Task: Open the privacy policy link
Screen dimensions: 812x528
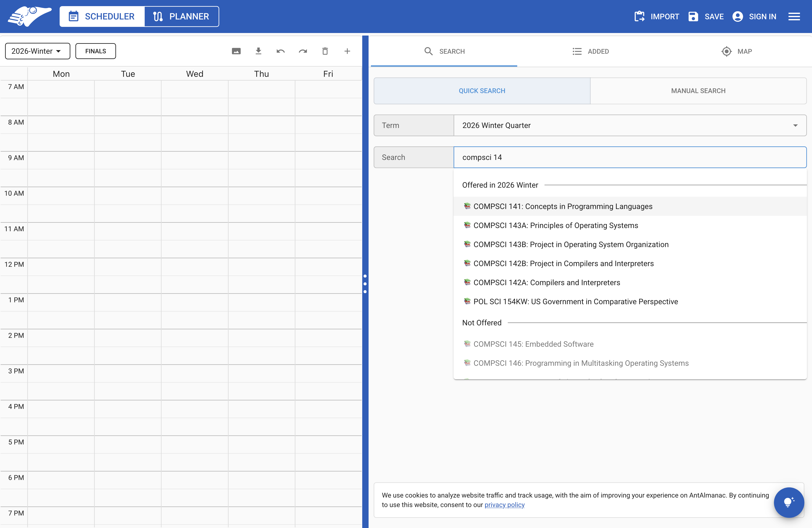Action: point(505,505)
